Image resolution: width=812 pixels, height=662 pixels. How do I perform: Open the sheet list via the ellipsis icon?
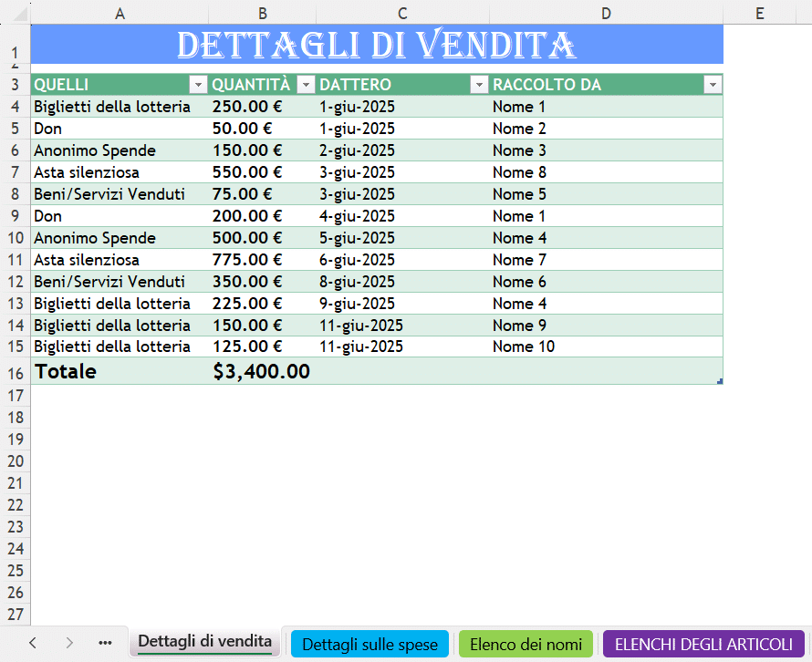[105, 642]
